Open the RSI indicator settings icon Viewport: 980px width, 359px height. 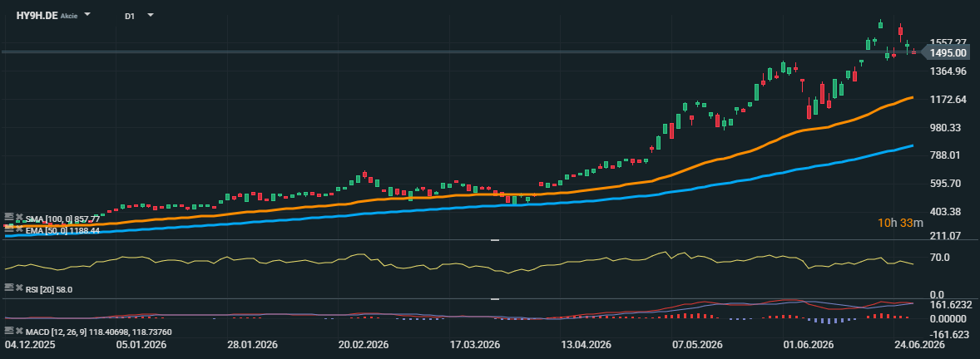9,288
